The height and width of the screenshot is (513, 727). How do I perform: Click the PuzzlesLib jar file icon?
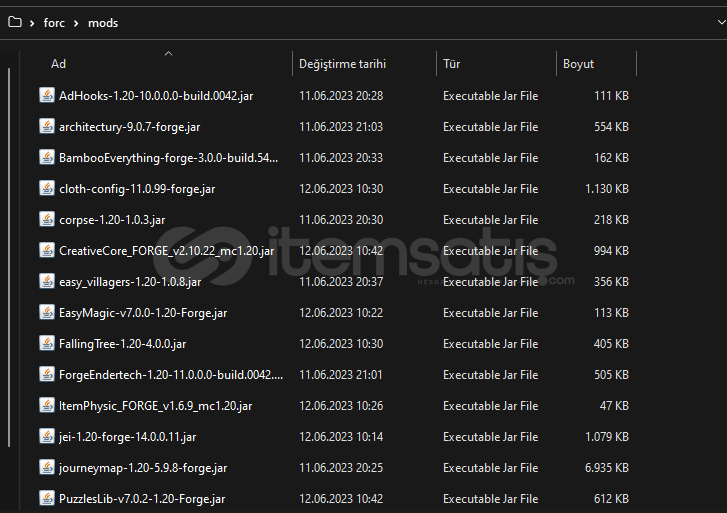(47, 499)
